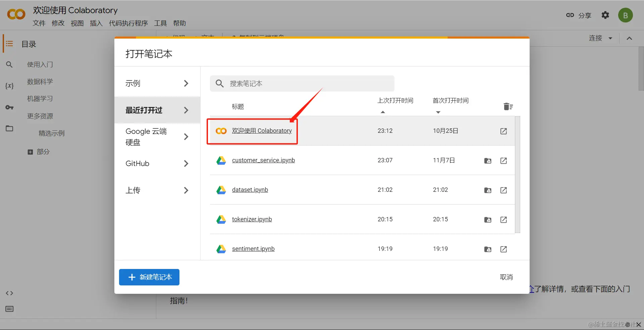
Task: Click the search magnifier icon in dialog
Action: click(220, 84)
